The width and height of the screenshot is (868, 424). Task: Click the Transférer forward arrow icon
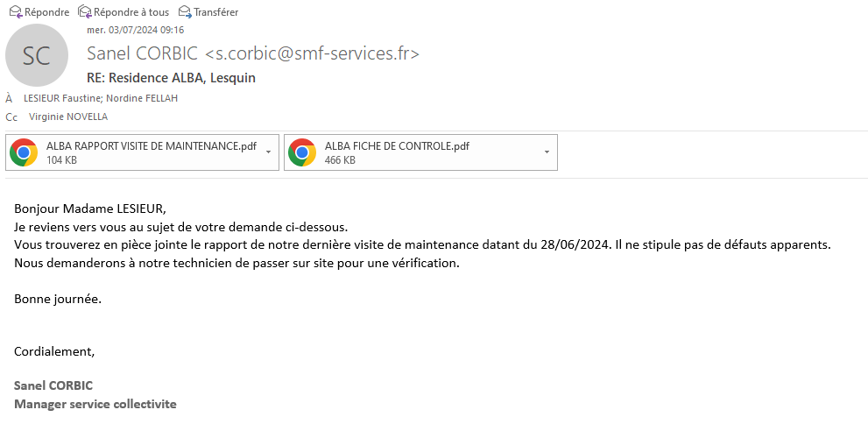tap(185, 11)
